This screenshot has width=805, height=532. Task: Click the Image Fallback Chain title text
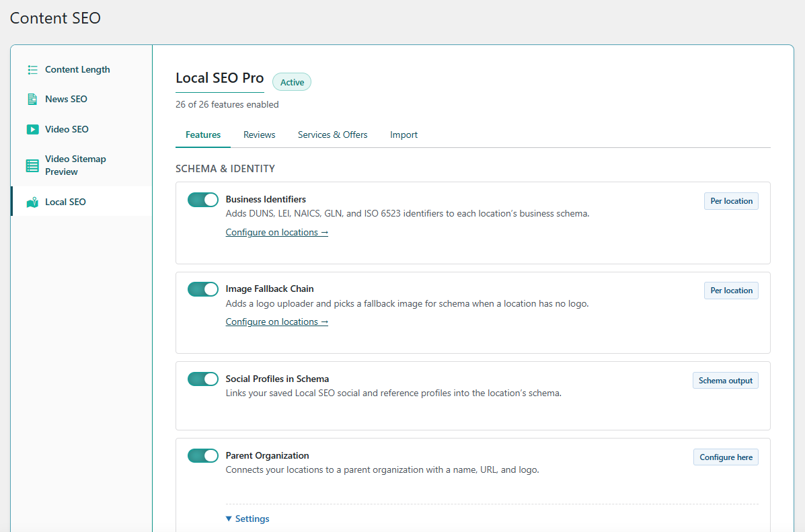(270, 289)
